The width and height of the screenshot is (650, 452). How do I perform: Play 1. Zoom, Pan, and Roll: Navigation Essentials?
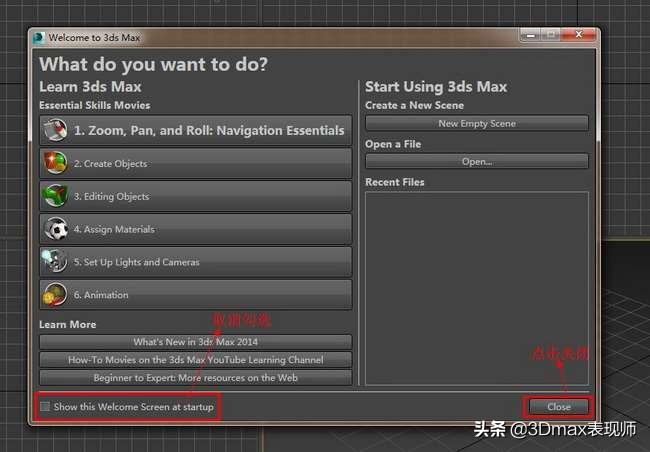pyautogui.click(x=196, y=130)
